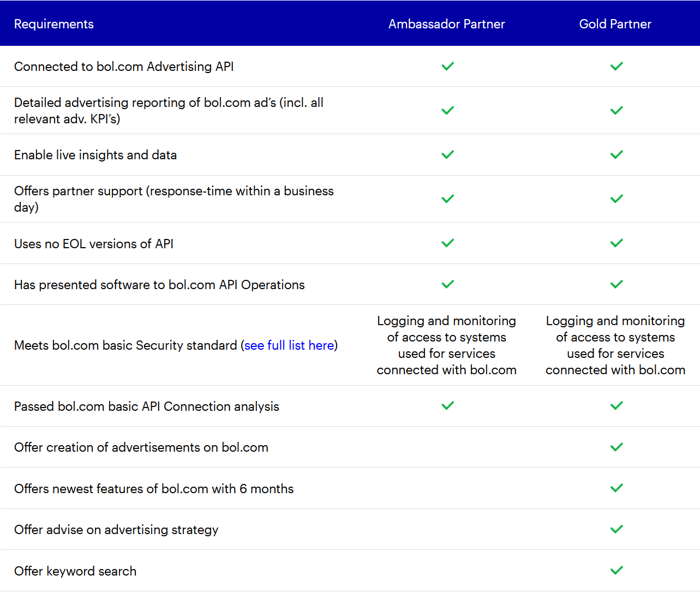Viewport: 700px width, 593px height.
Task: Select 'Offers partner support' requirement text
Action: tap(174, 199)
